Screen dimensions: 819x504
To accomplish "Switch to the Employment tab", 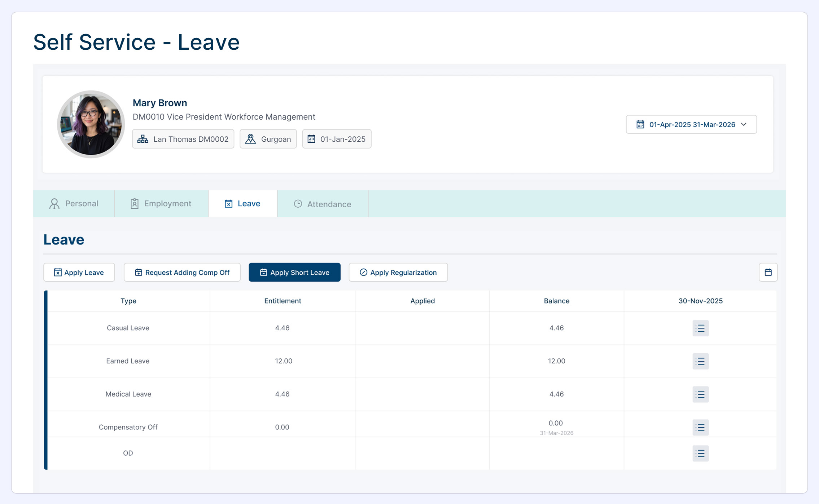I will tap(161, 204).
